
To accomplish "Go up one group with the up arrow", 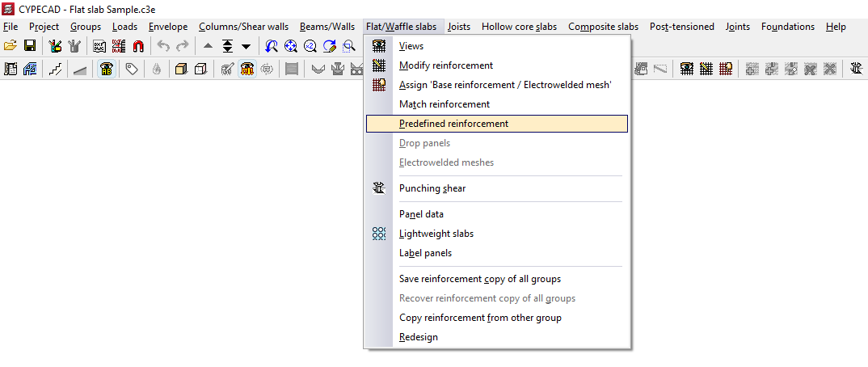I will coord(209,46).
